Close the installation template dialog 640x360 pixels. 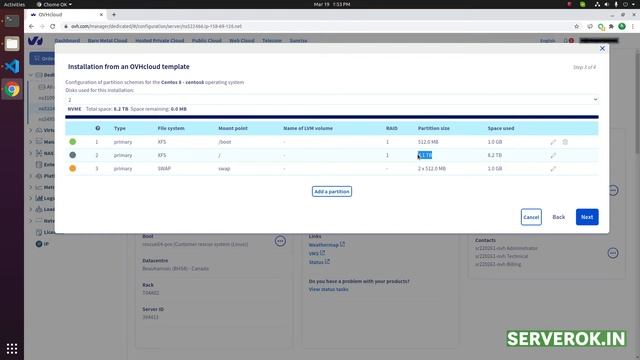tap(602, 48)
